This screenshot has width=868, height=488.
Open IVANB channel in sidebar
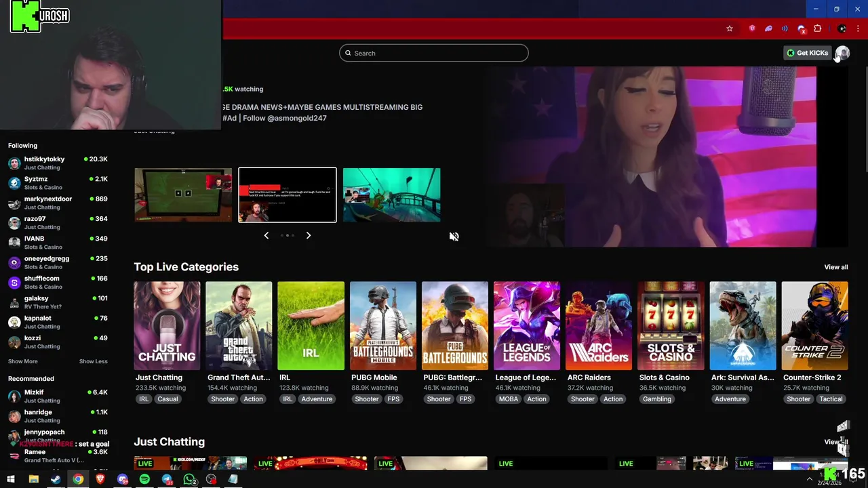(58, 242)
